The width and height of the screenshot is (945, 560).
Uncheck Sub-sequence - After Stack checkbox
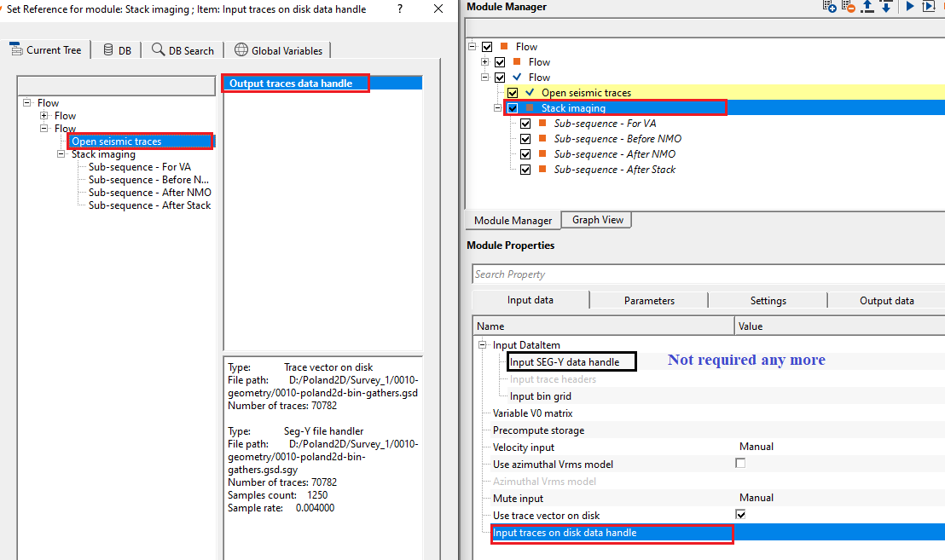(525, 170)
